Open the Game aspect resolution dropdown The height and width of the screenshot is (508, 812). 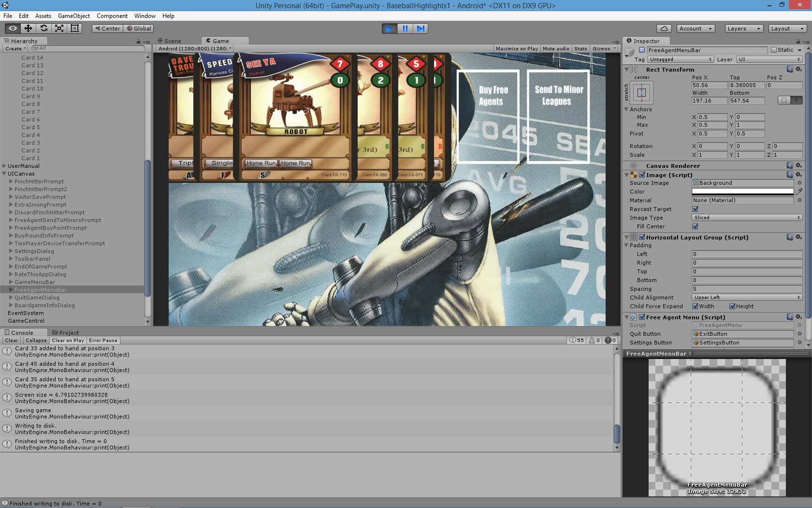tap(195, 48)
